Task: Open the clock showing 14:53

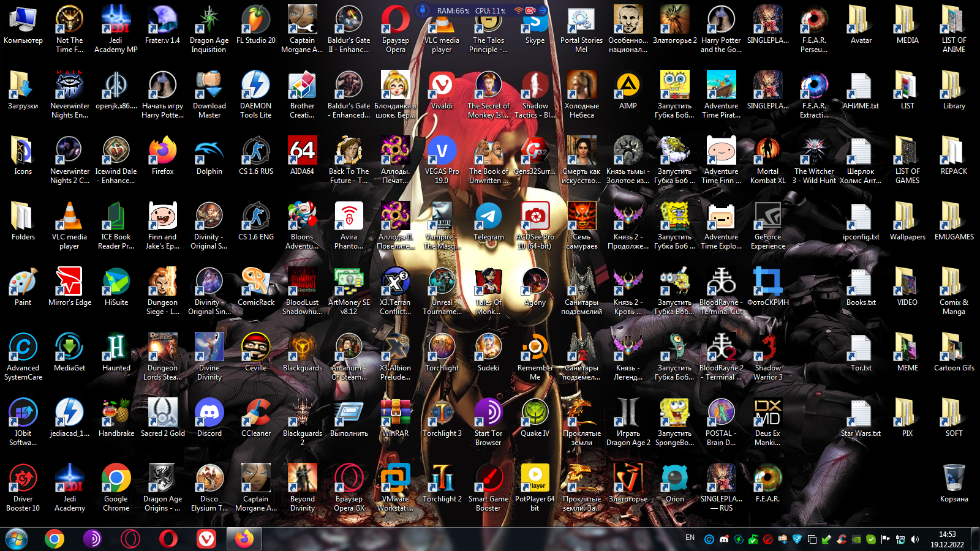Action: (x=947, y=539)
